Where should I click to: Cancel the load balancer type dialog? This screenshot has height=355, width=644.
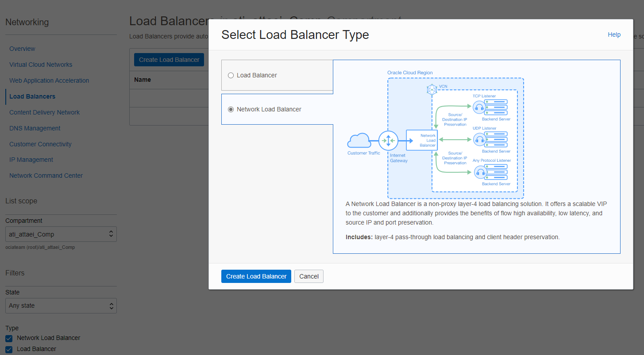point(309,276)
